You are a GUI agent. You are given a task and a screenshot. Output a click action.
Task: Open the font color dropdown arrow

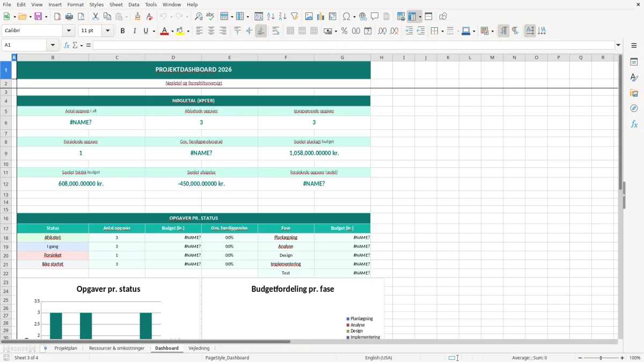172,31
